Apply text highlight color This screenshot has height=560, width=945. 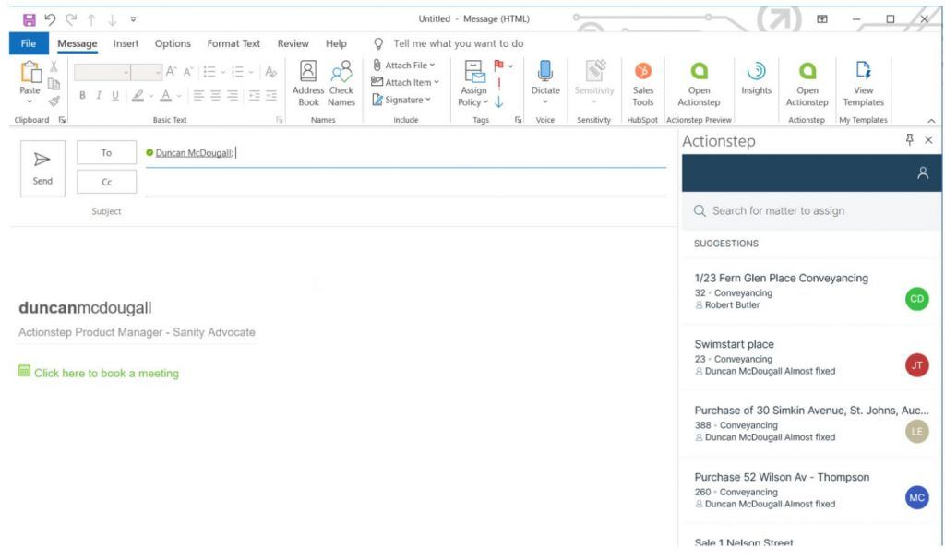point(138,95)
